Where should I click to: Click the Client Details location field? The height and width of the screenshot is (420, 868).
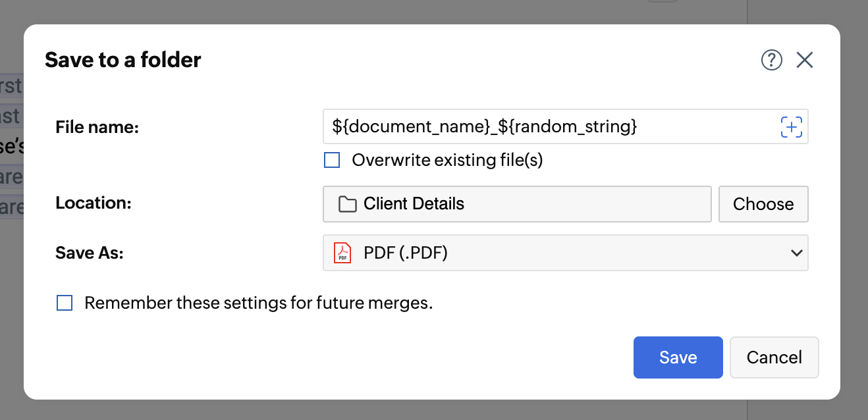click(517, 204)
